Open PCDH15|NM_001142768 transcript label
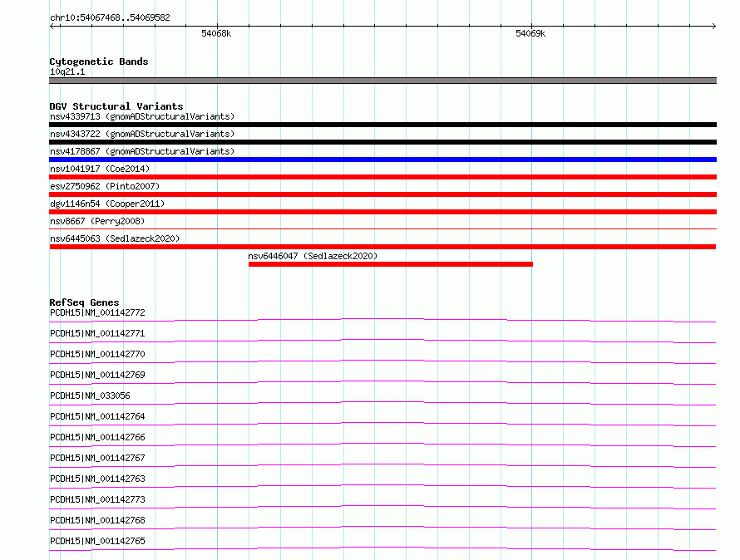The width and height of the screenshot is (740, 560). tap(97, 520)
